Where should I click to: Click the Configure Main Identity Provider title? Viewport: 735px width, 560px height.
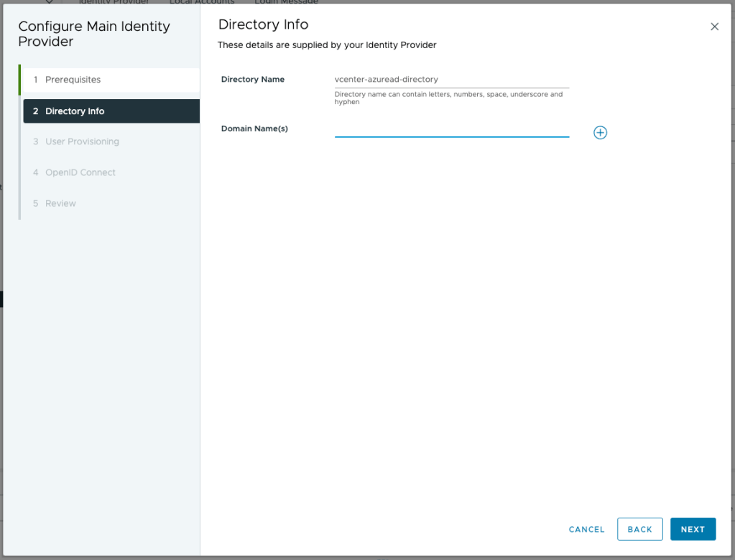(93, 34)
